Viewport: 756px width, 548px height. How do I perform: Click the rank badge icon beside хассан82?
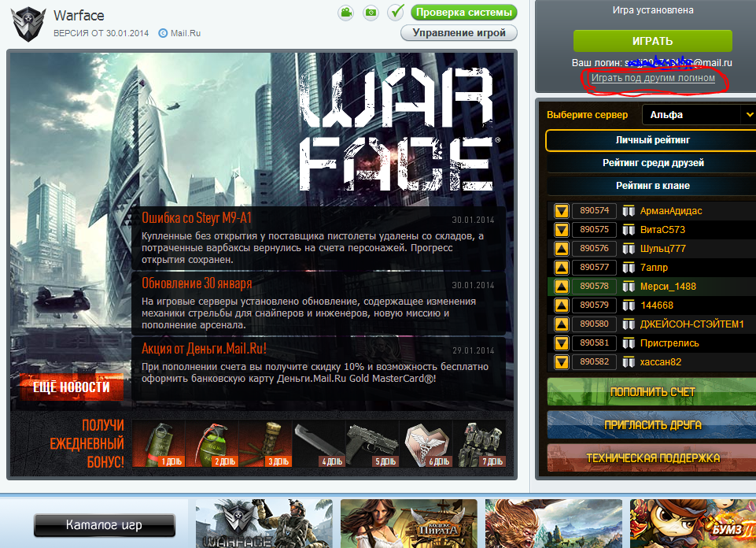tap(629, 362)
